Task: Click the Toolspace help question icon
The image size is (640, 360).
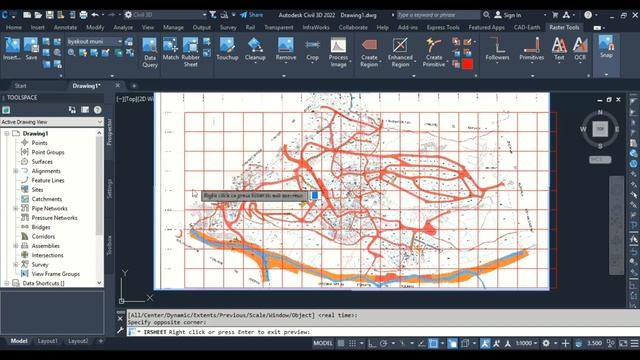Action: point(97,110)
